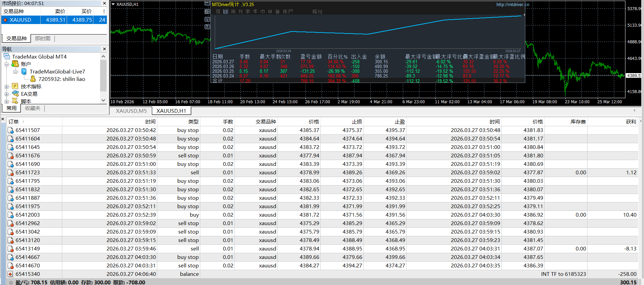Image resolution: width=644 pixels, height=285 pixels.
Task: Switch to the 即时图 tick chart tab
Action: [x=43, y=39]
